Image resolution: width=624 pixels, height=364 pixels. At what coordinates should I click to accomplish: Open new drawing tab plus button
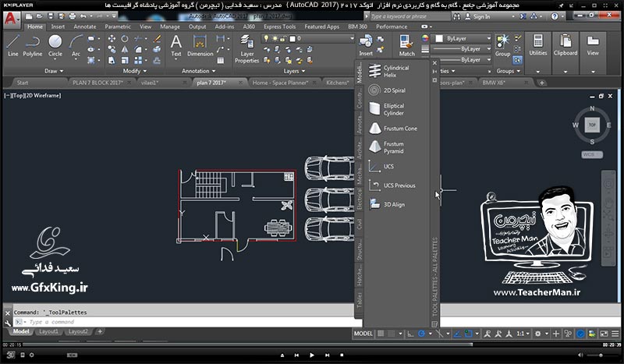[x=541, y=83]
